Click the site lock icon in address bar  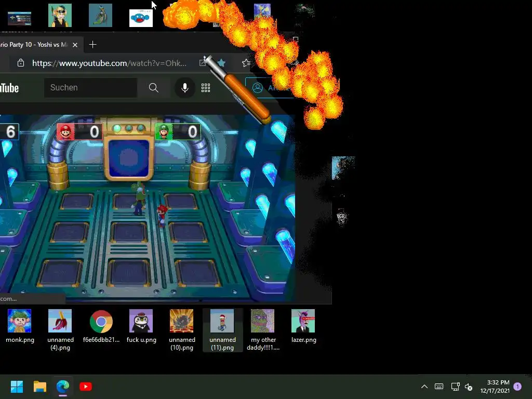(x=21, y=63)
